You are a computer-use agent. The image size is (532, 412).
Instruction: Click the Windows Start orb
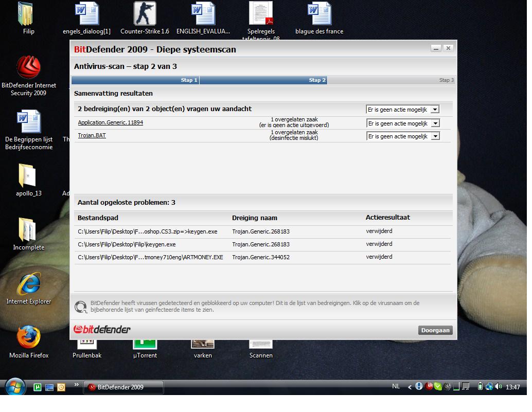click(15, 387)
